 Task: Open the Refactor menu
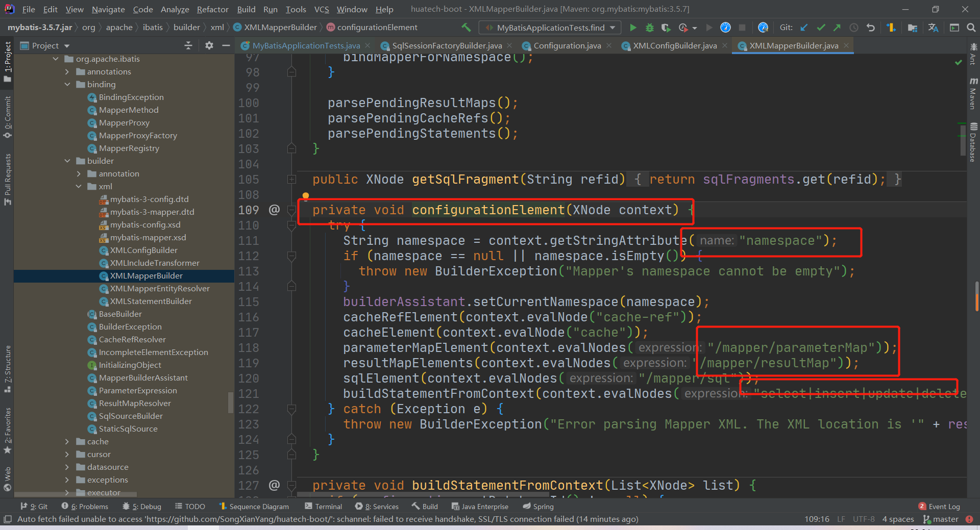pos(212,9)
